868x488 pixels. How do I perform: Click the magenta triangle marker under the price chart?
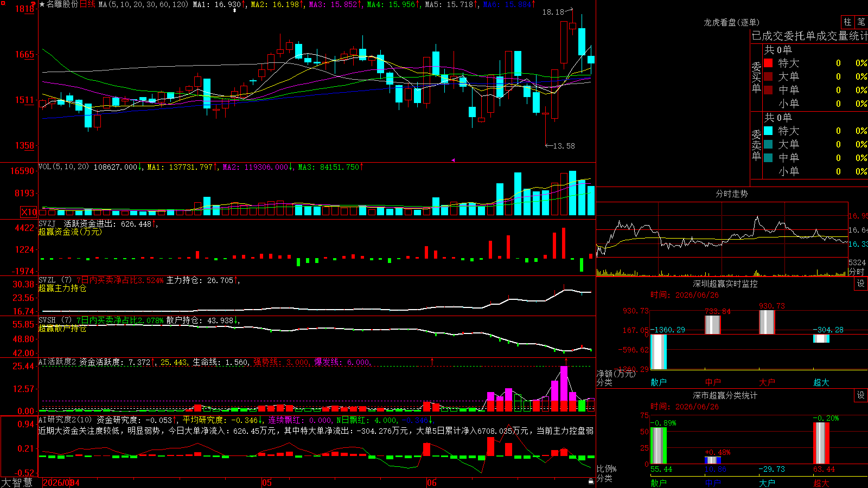point(453,160)
